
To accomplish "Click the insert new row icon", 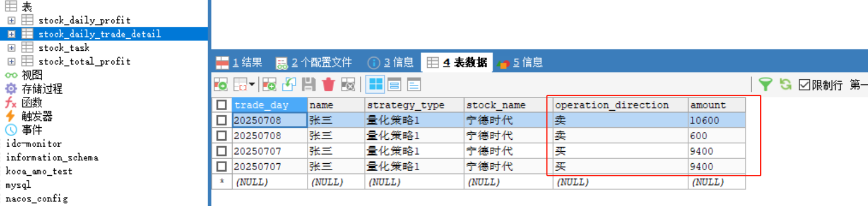I will [269, 84].
